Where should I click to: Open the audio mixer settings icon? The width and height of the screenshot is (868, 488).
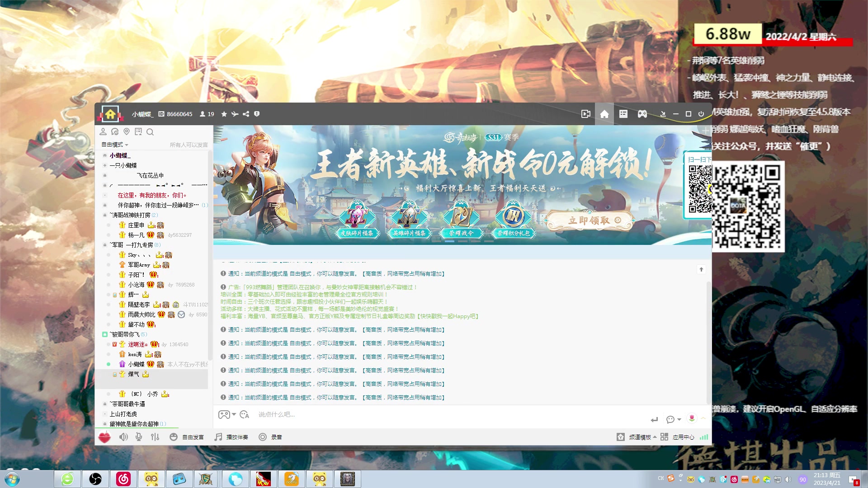155,437
